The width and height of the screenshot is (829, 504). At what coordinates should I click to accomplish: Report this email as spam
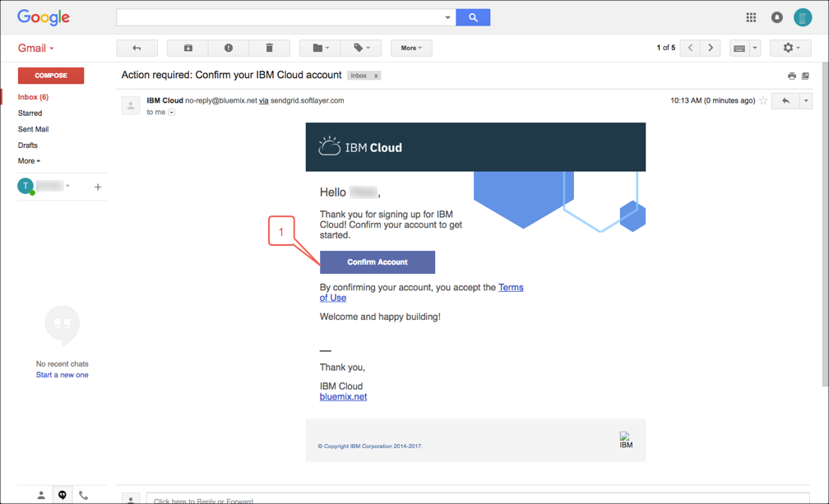click(x=229, y=48)
